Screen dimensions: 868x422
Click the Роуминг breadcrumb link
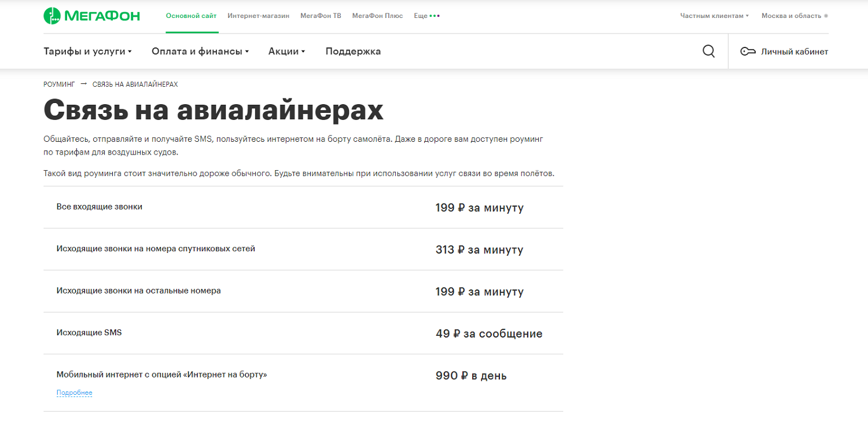[x=59, y=85]
